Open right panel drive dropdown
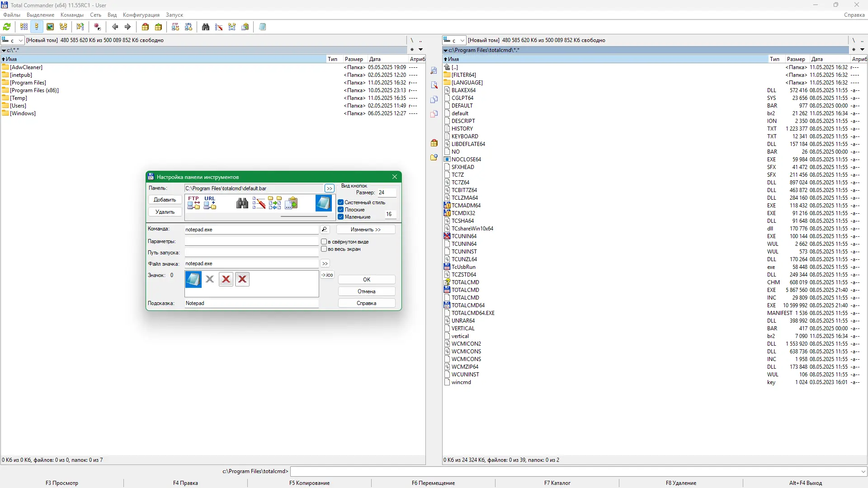 point(462,41)
